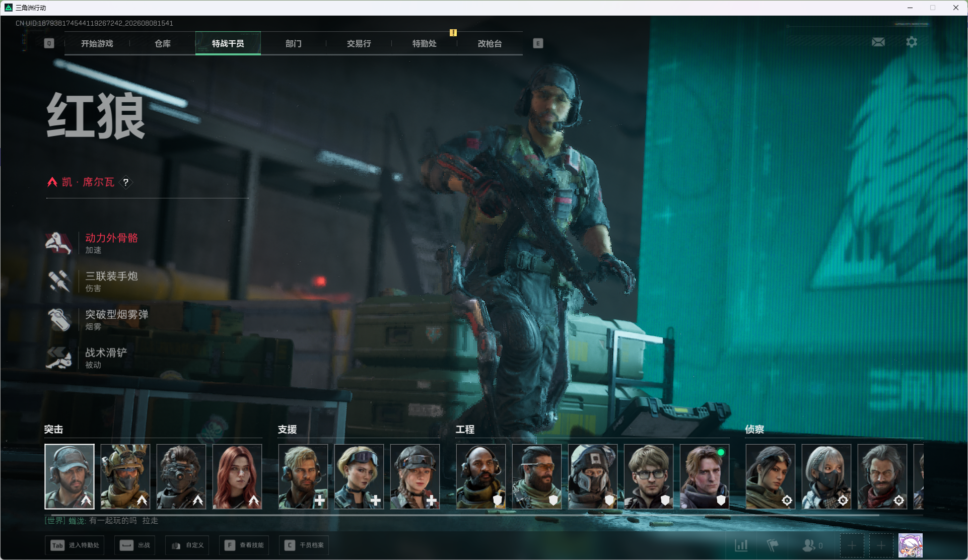
Task: Switch to the 特勤处 tab
Action: 425,44
